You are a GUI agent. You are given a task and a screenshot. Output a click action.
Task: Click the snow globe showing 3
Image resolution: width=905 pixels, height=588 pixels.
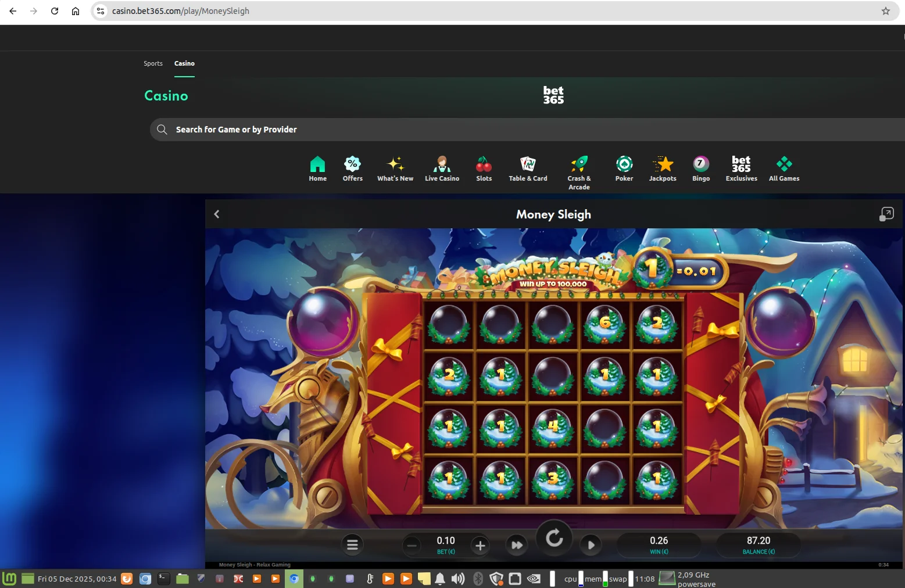[553, 480]
